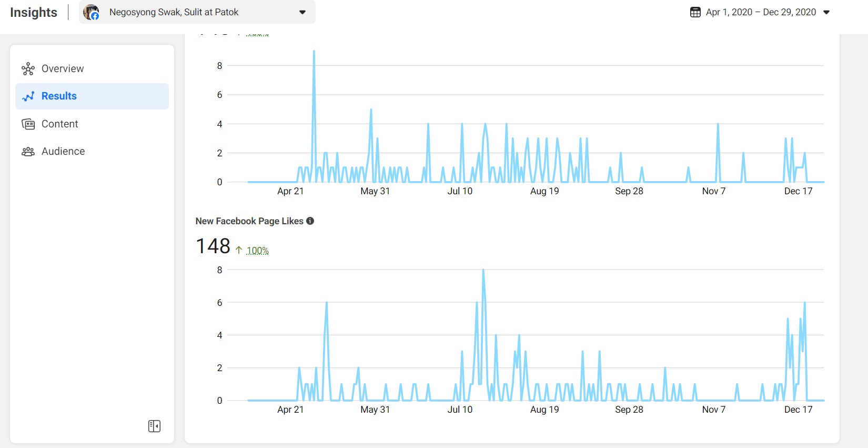Click the Sep 28 label on the upper chart
The width and height of the screenshot is (868, 448).
[629, 191]
